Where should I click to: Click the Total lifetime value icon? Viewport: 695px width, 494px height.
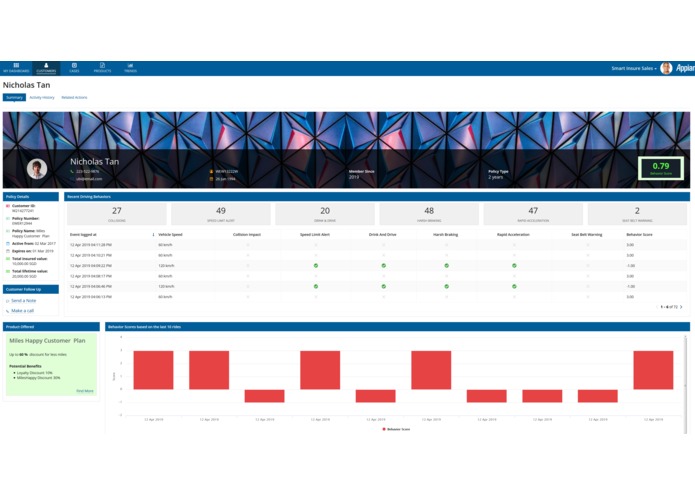coord(8,271)
